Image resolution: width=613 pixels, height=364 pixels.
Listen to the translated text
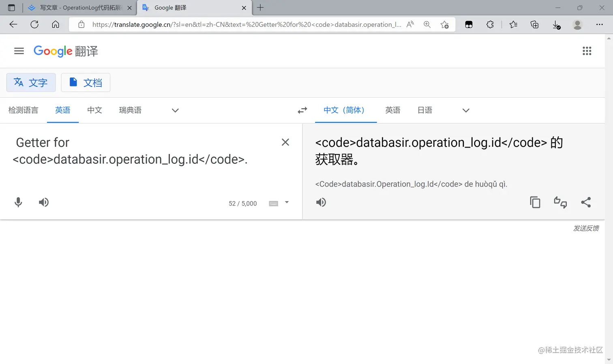click(321, 202)
